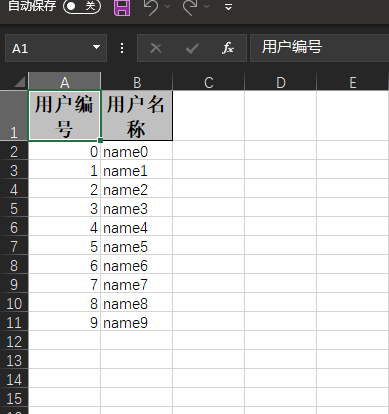Select row 2 header

pyautogui.click(x=14, y=150)
